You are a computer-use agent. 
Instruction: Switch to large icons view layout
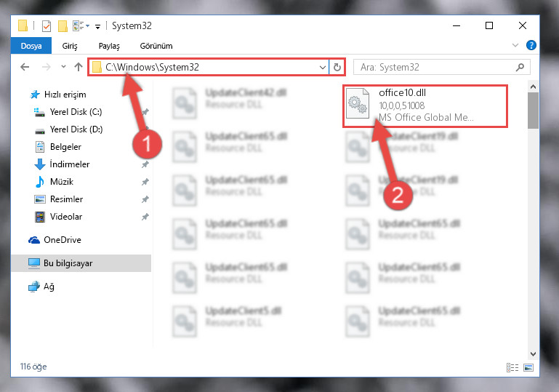[528, 367]
